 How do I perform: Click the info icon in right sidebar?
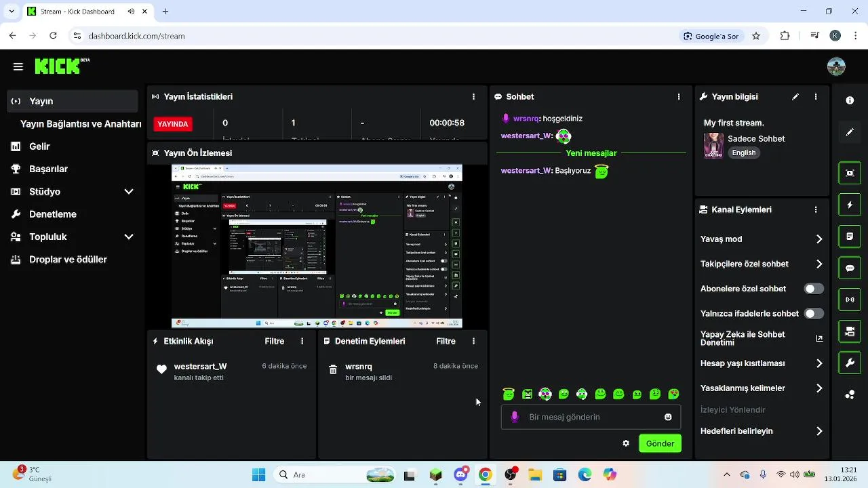850,100
